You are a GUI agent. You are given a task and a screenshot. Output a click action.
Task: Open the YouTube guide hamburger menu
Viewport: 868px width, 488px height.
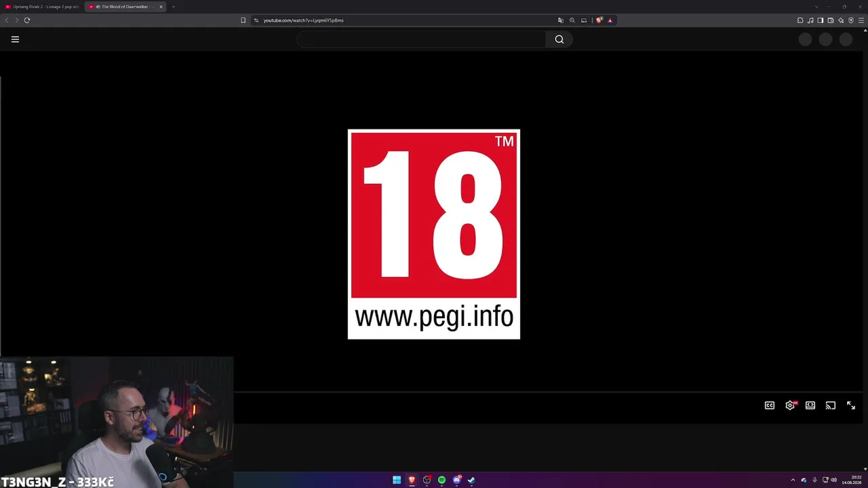[15, 39]
